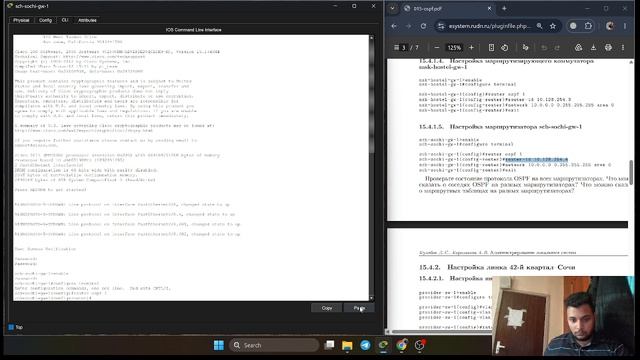Toggle the Top checkbox in Packet Tracer window

point(11,327)
